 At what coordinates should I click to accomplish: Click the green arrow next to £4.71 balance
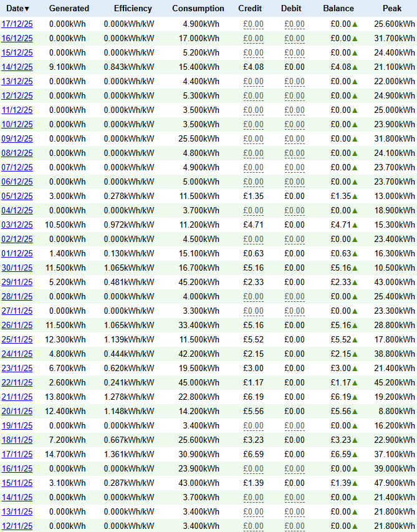(355, 225)
